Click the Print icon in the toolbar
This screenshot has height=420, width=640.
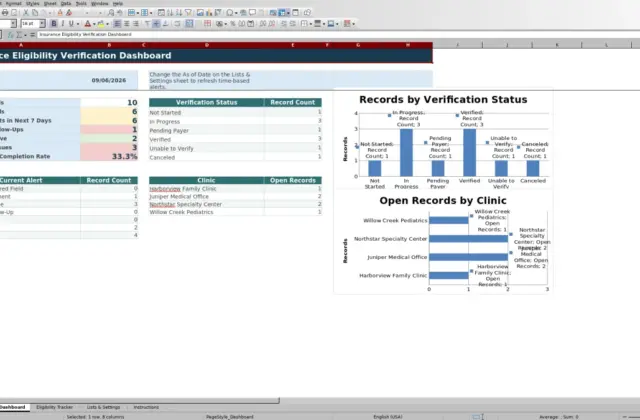tap(5, 13)
